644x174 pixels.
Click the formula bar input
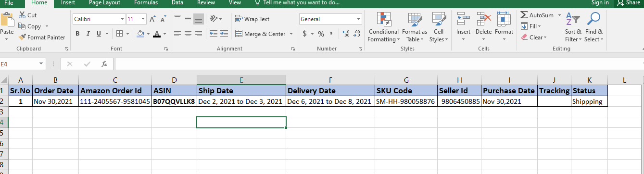[379, 64]
